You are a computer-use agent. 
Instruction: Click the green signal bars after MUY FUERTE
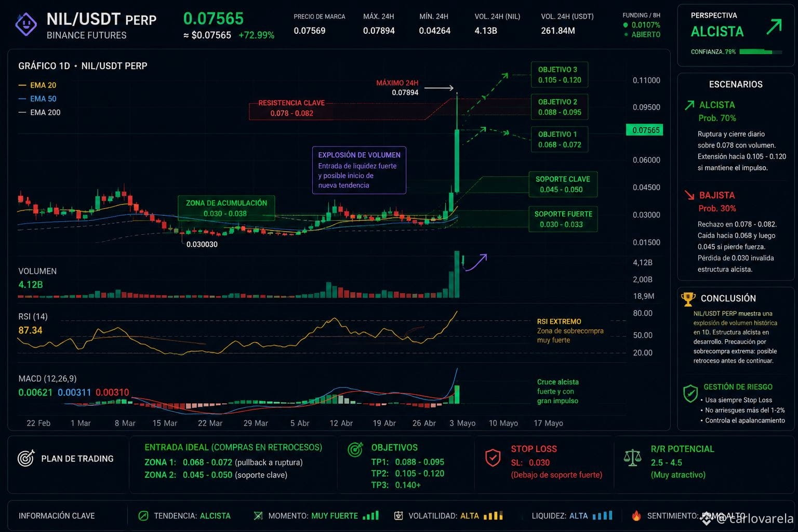click(370, 515)
